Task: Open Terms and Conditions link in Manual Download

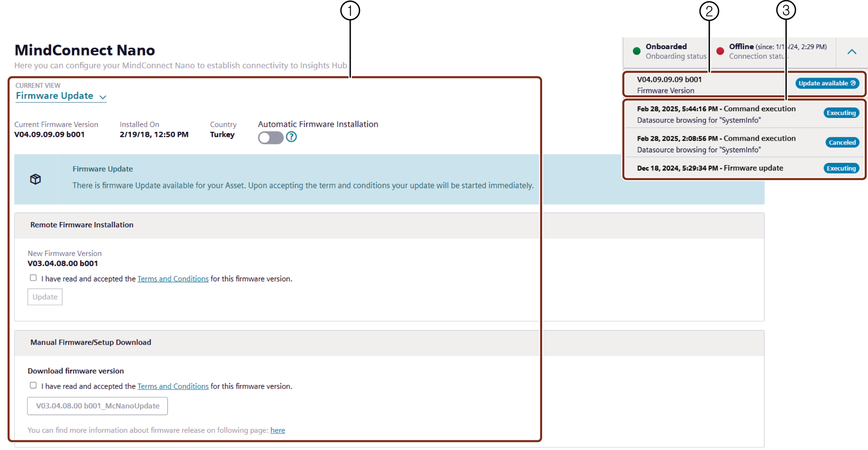Action: (173, 386)
